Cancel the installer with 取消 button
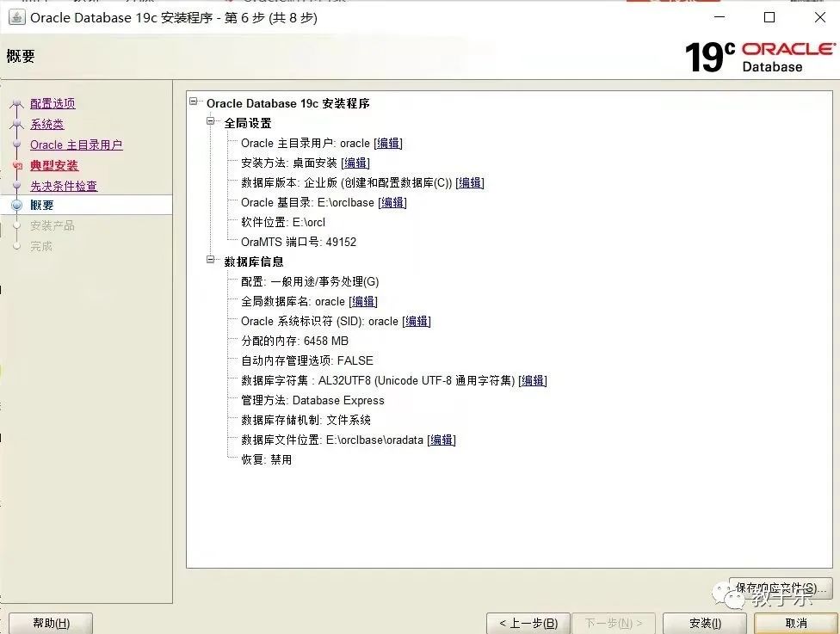The width and height of the screenshot is (840, 634). (795, 624)
